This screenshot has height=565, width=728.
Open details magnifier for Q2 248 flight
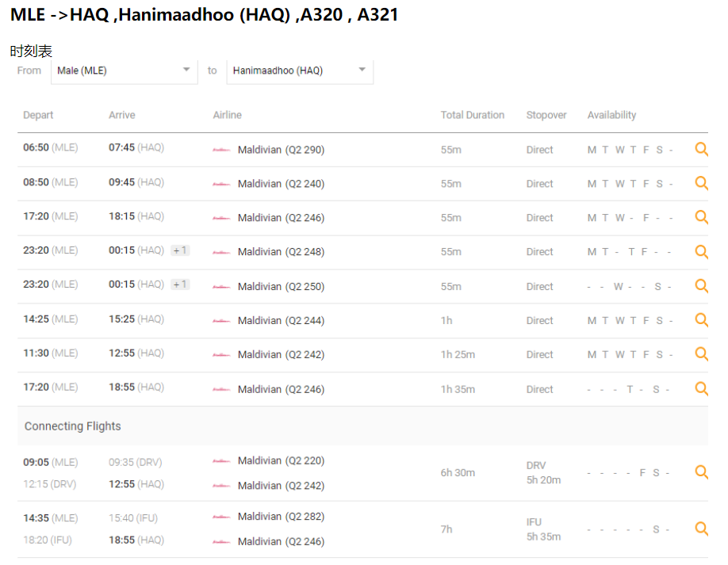[701, 251]
